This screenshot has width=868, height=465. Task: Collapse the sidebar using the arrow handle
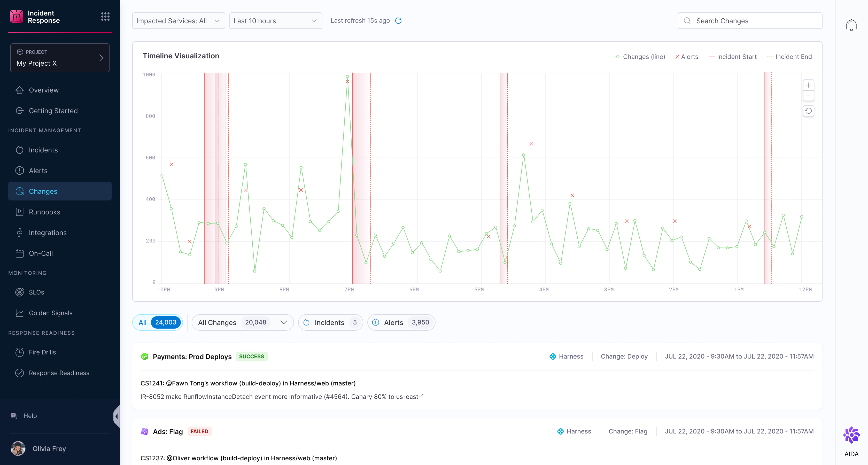(x=117, y=416)
